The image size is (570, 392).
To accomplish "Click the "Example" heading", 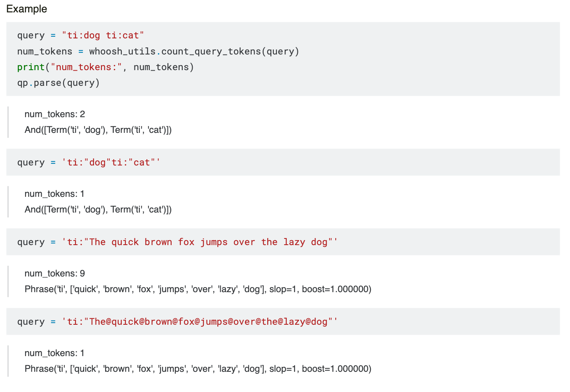I will click(26, 9).
